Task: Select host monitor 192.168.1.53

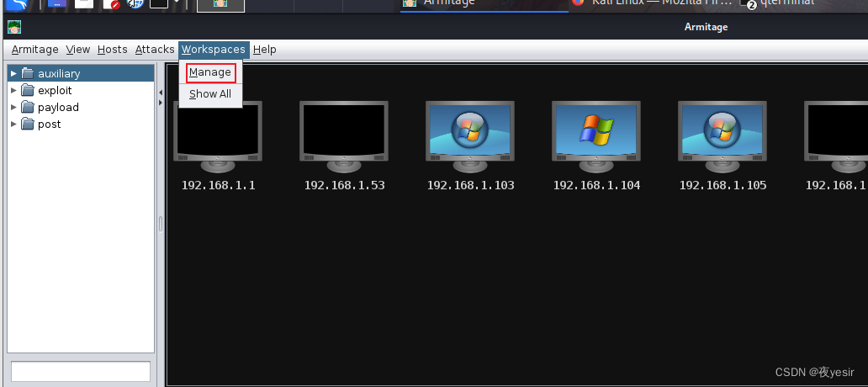Action: point(344,137)
